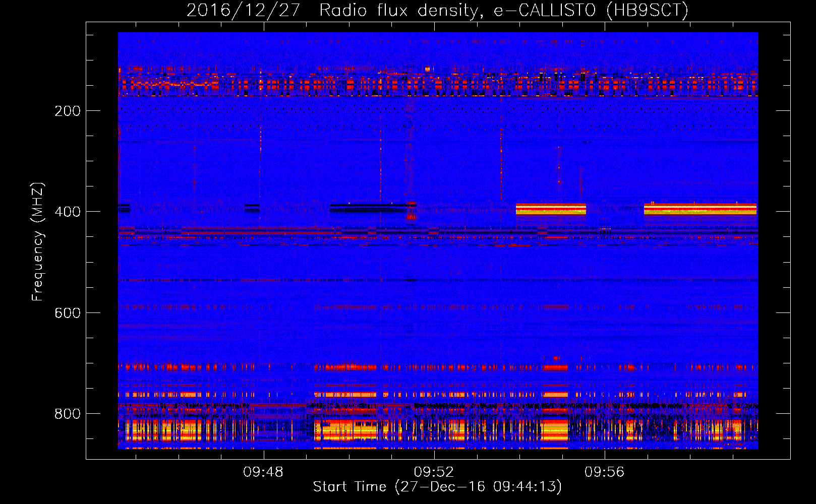
Task: Click the 09:56 time tick label
Action: (604, 472)
